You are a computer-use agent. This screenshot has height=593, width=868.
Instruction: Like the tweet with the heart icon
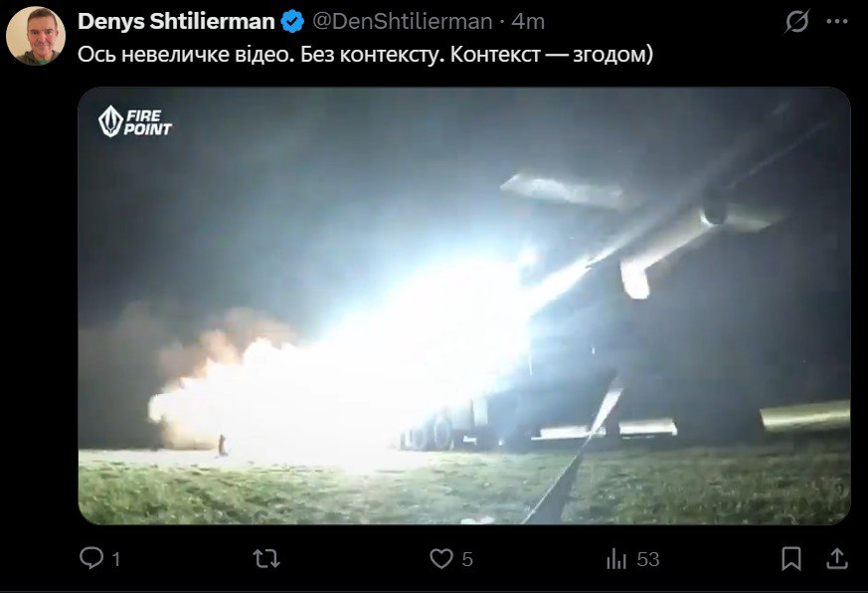click(441, 558)
